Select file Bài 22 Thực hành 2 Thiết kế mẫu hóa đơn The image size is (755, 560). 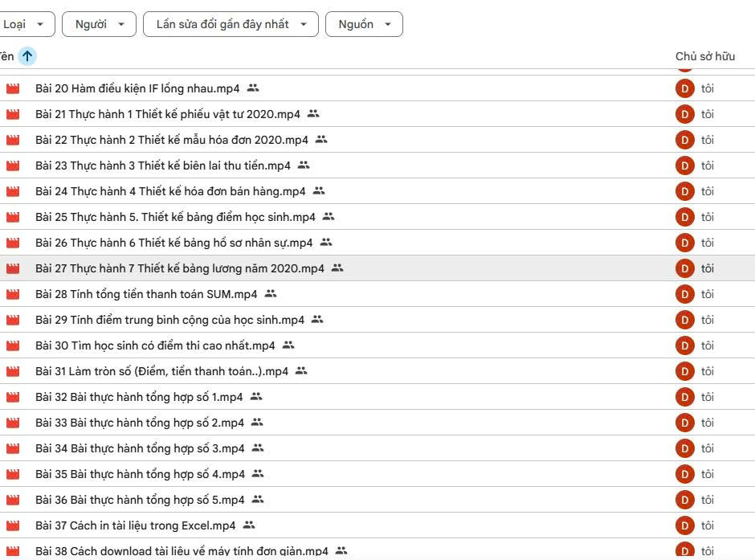click(171, 140)
